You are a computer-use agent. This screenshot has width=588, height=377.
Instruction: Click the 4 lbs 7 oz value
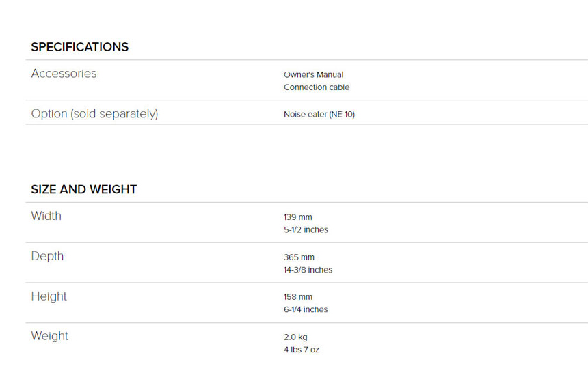coord(302,350)
